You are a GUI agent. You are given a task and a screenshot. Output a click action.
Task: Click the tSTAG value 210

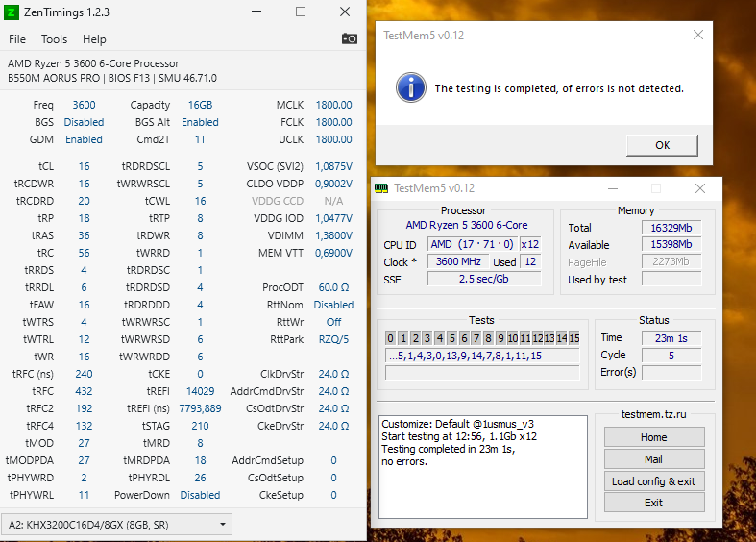[200, 426]
